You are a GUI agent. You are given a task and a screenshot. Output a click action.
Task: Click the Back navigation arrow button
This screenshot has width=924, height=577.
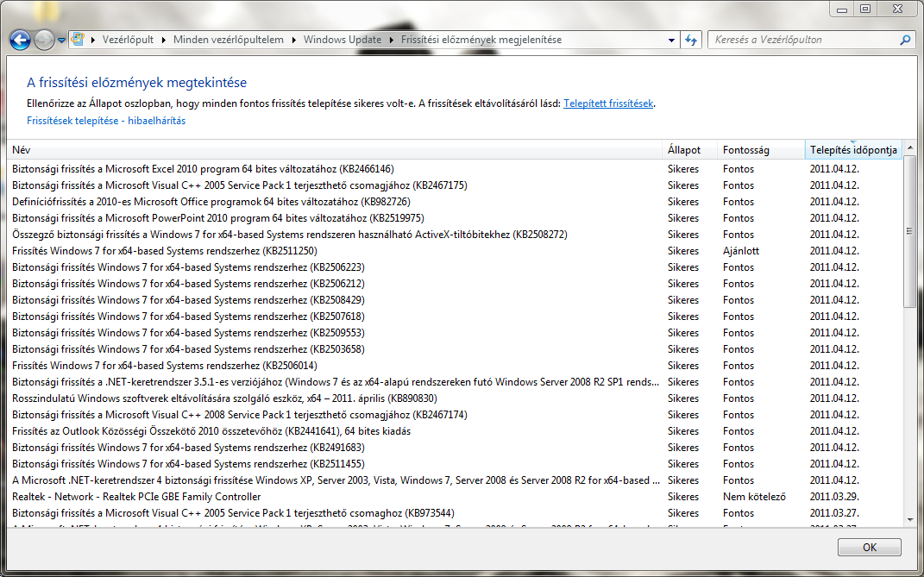pos(20,40)
